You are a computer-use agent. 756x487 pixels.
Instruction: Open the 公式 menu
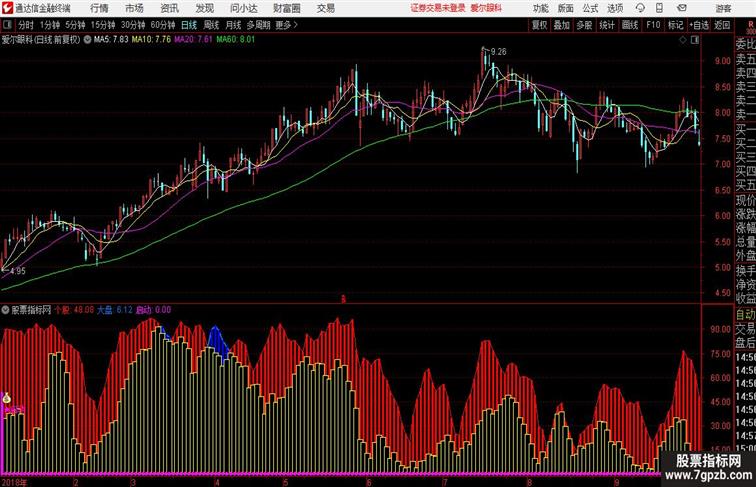coord(590,8)
